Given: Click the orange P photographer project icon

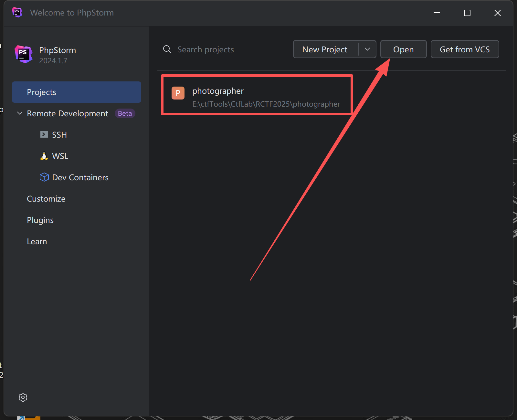Looking at the screenshot, I should click(x=178, y=93).
